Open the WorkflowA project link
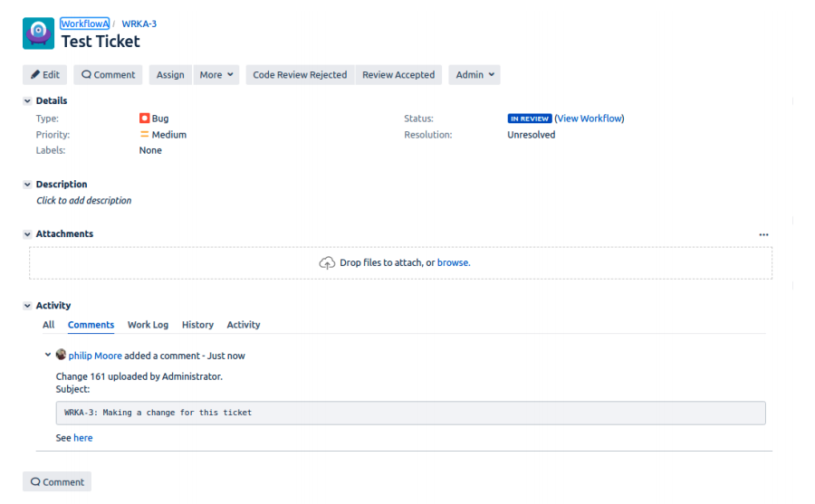The image size is (815, 504). coord(85,24)
